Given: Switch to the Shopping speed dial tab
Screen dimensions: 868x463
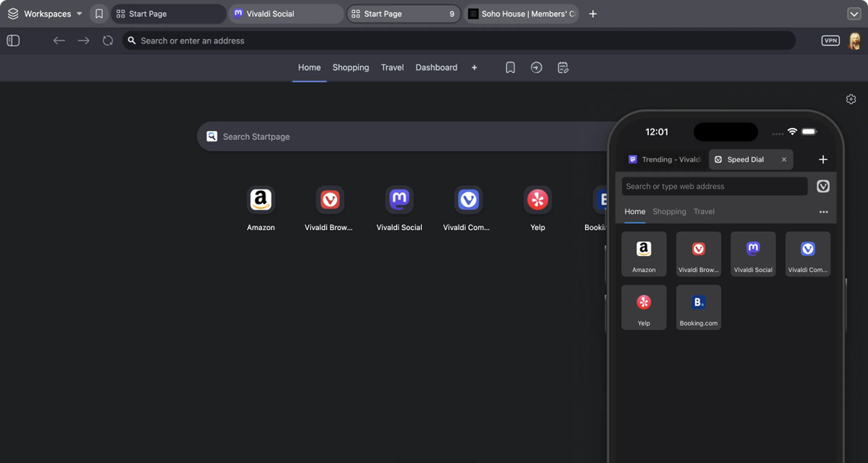Looking at the screenshot, I should click(350, 68).
